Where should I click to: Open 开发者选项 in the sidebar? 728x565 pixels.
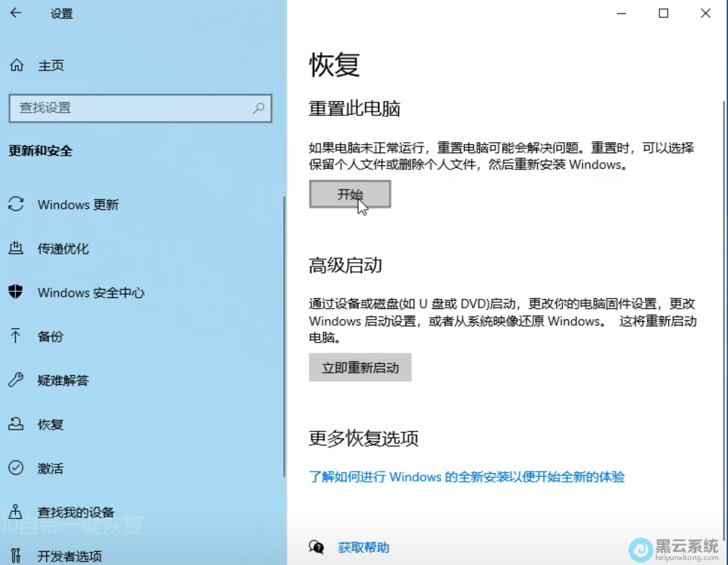[x=69, y=556]
